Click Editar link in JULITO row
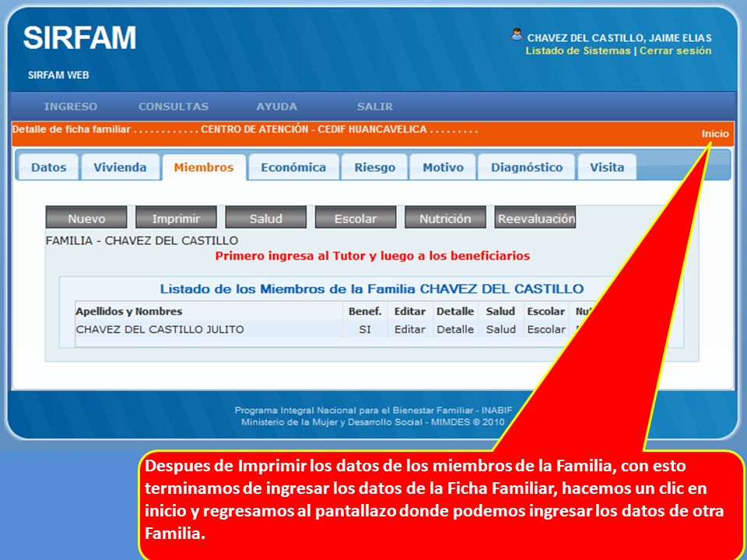Viewport: 747px width, 560px height. pos(410,330)
